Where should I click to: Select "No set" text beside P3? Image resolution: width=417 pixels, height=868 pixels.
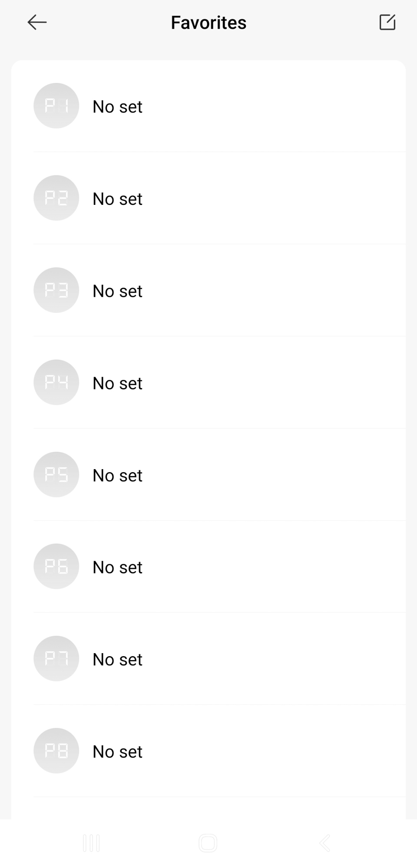[117, 291]
